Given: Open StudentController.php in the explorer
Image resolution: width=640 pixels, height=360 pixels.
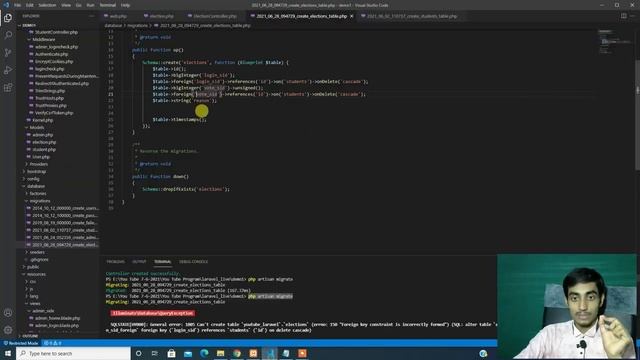Looking at the screenshot, I should pyautogui.click(x=56, y=32).
